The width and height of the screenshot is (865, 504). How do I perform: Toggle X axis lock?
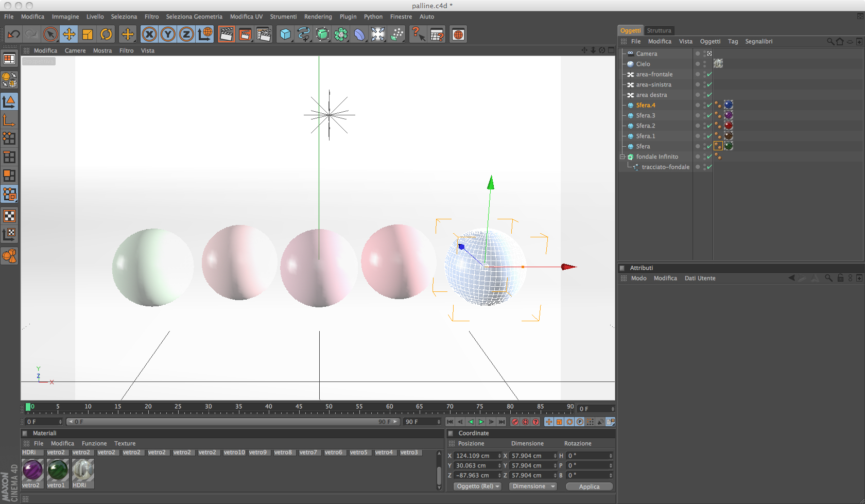pos(149,34)
